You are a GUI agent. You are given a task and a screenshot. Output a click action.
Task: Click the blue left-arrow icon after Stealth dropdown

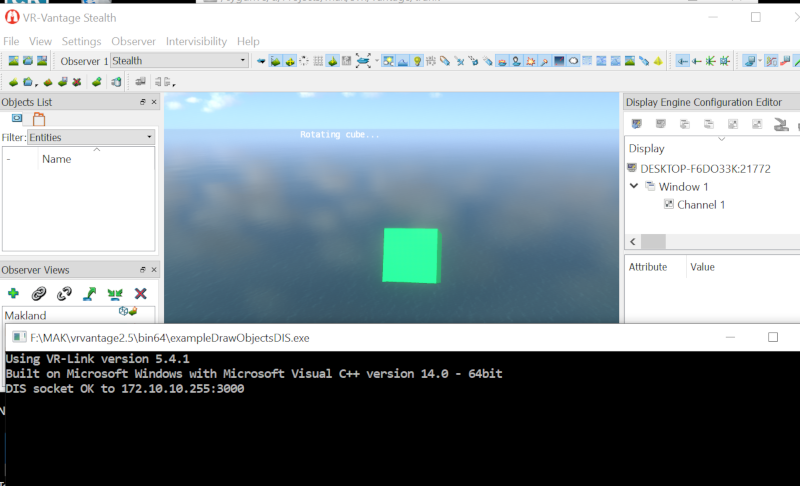coord(261,61)
